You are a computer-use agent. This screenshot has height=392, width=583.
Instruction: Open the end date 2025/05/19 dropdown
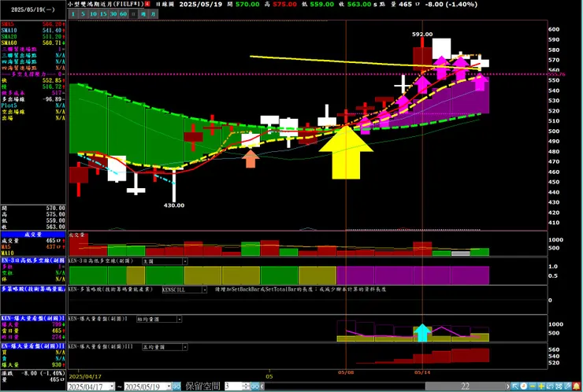169,386
